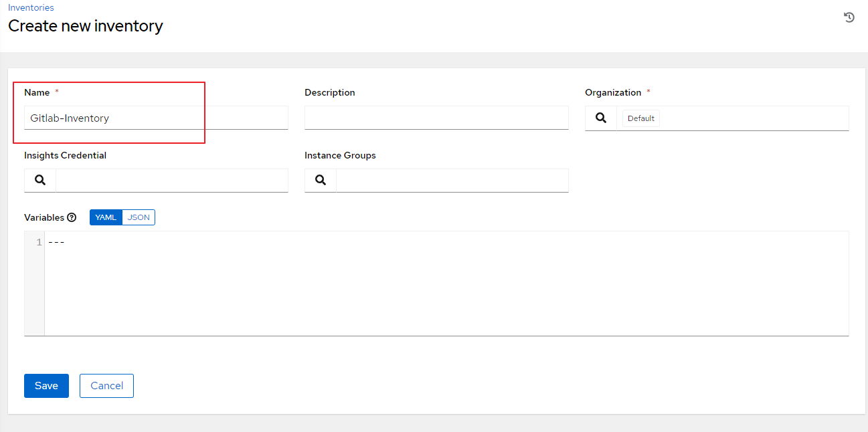Focus the Instance Groups input field

(x=452, y=181)
